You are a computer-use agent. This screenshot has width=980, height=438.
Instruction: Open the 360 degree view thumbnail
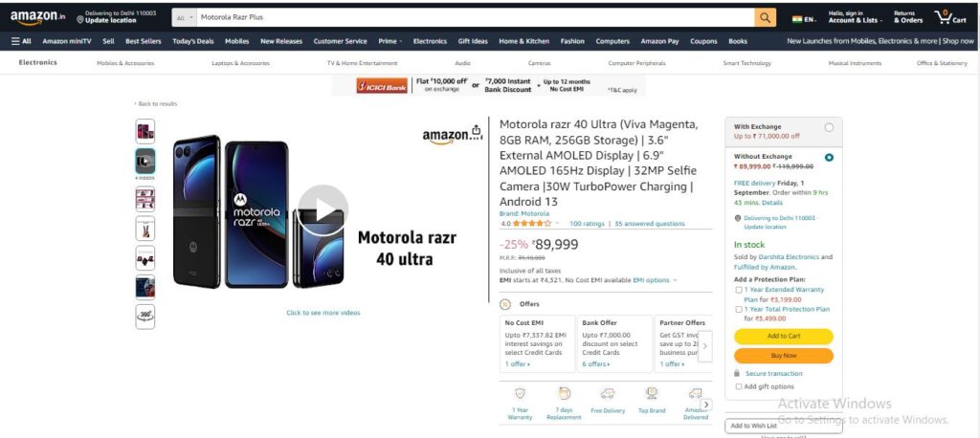click(x=145, y=317)
